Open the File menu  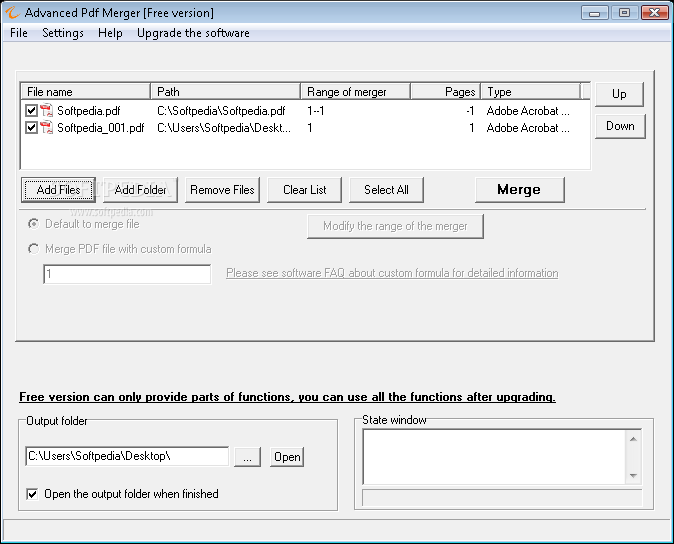point(18,33)
